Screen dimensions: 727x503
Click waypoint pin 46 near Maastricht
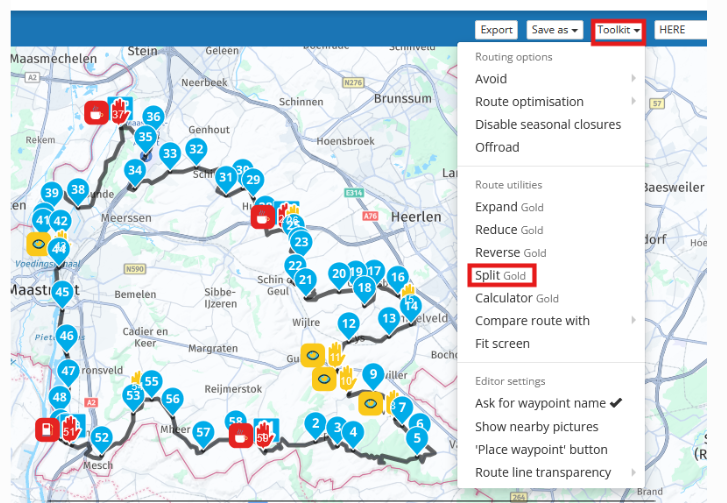pos(66,336)
